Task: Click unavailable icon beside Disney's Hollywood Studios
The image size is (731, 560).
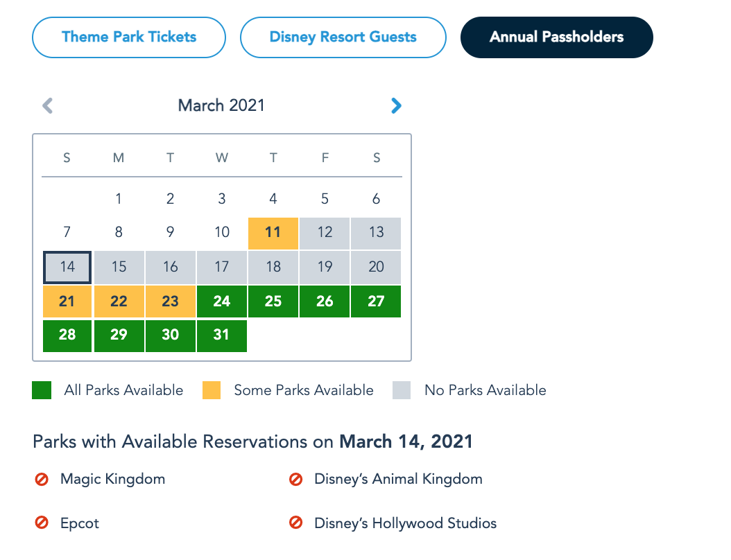Action: point(295,523)
